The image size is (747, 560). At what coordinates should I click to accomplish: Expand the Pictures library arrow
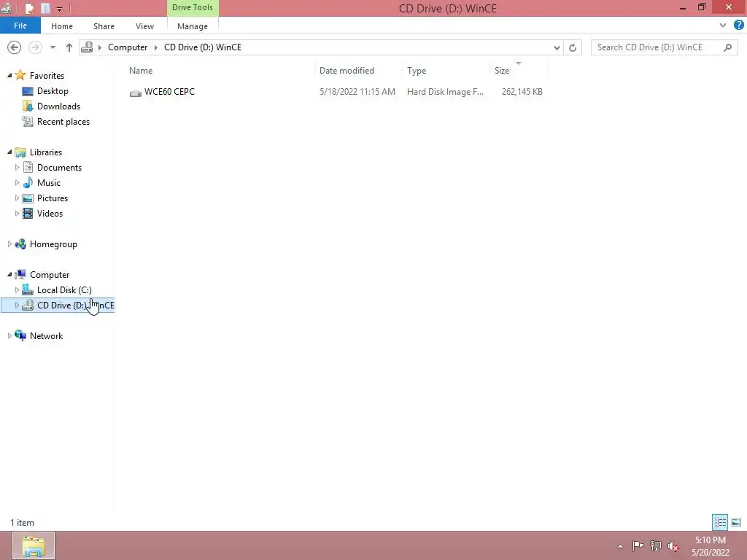(18, 198)
